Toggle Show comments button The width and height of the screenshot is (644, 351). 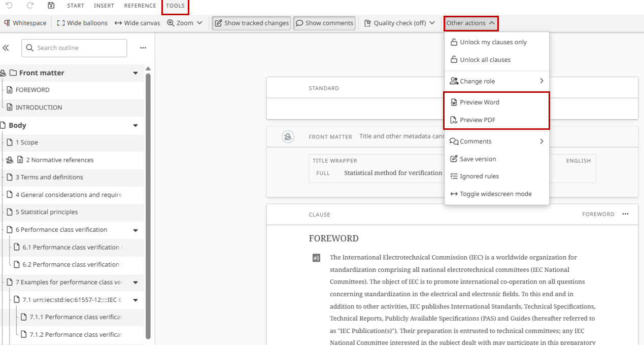tap(324, 23)
